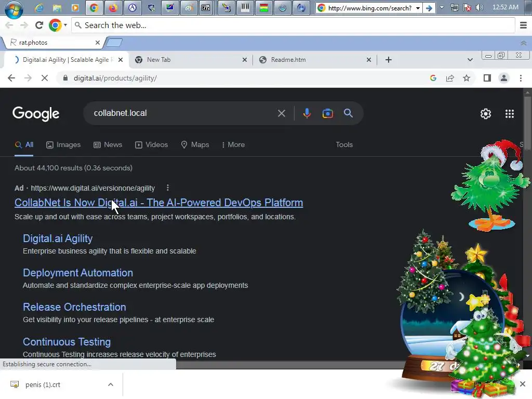Open the Deployment Automation sitelink
The height and width of the screenshot is (399, 532).
[x=78, y=273]
